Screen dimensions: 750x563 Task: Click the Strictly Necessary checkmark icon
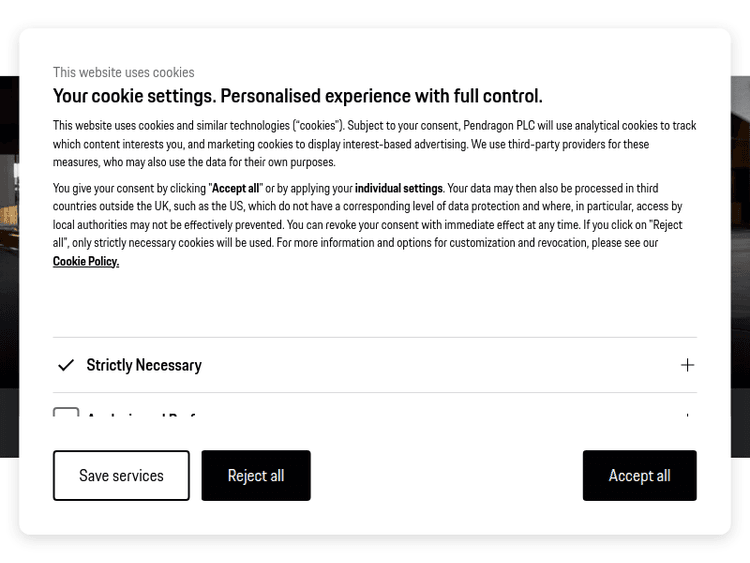tap(66, 365)
